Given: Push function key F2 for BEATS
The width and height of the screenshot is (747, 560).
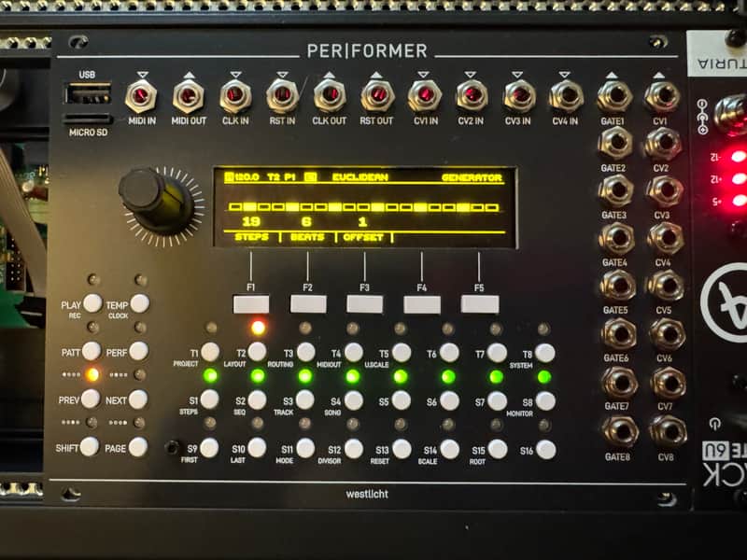Looking at the screenshot, I should pyautogui.click(x=308, y=304).
